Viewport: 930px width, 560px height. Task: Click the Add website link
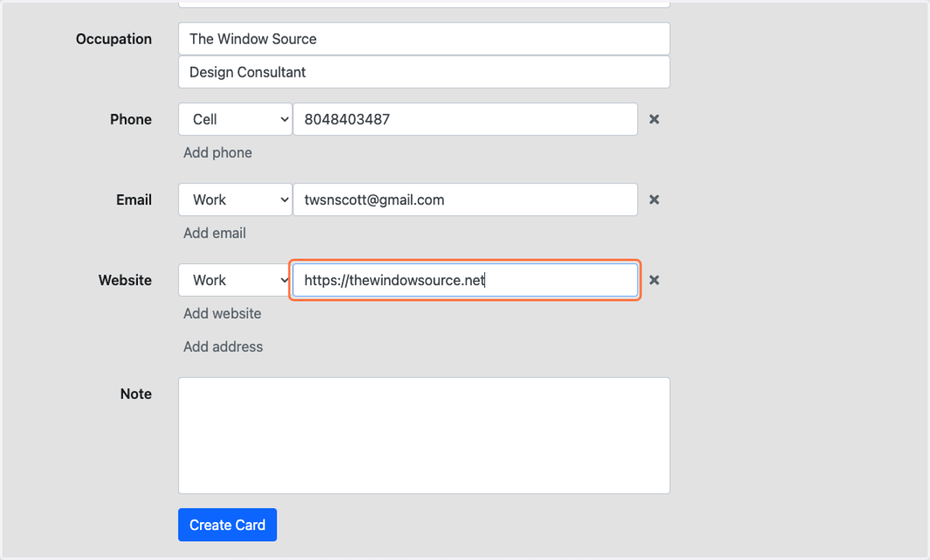[222, 314]
